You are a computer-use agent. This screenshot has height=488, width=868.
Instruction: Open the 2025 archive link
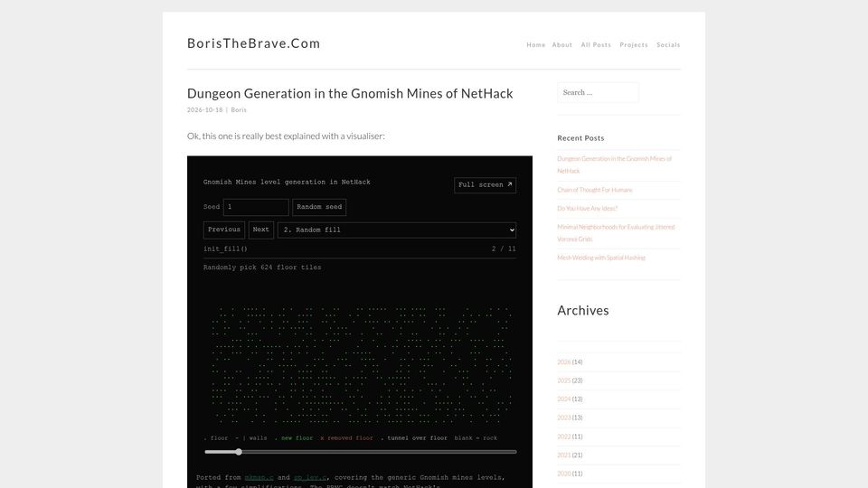563,380
